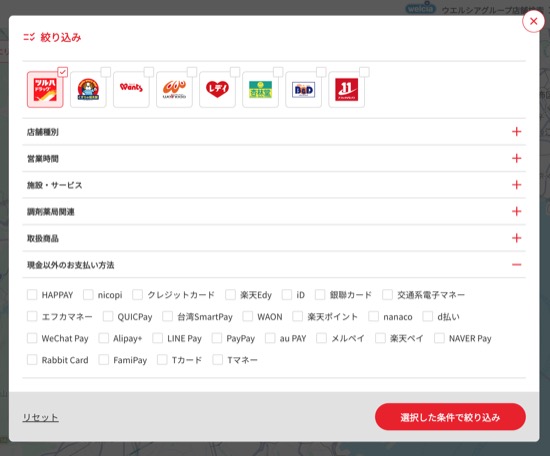550x456 pixels.
Task: Enable the クレジットカード checkbox
Action: pos(138,295)
